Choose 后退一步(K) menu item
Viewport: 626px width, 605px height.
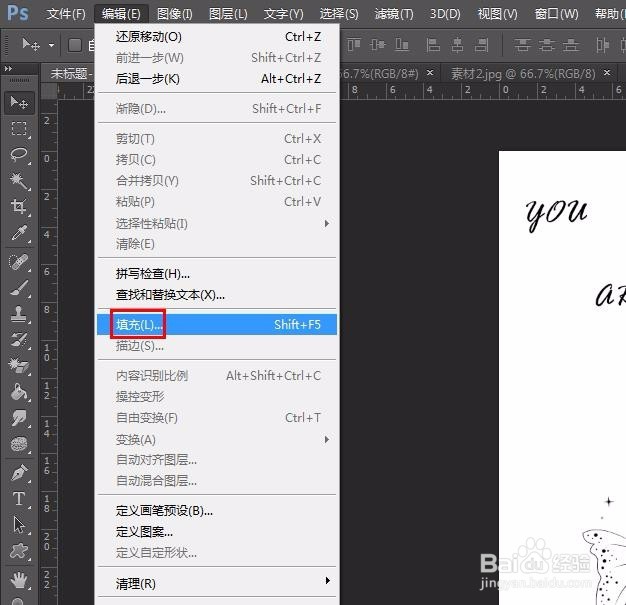(x=217, y=79)
